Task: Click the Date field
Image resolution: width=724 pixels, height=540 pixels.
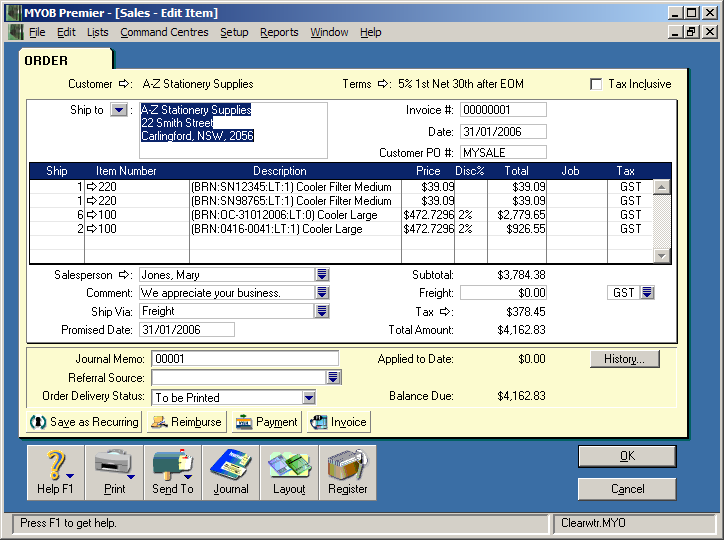Action: click(503, 132)
